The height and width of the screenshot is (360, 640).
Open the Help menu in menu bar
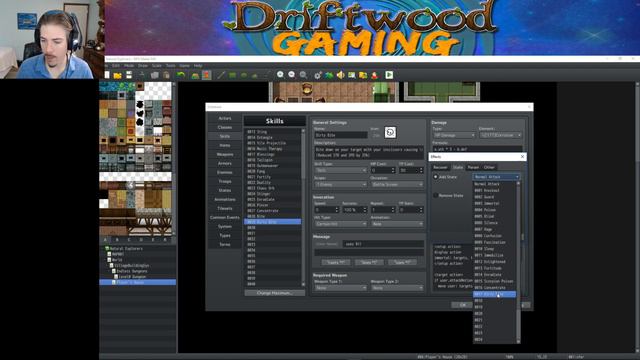198,66
